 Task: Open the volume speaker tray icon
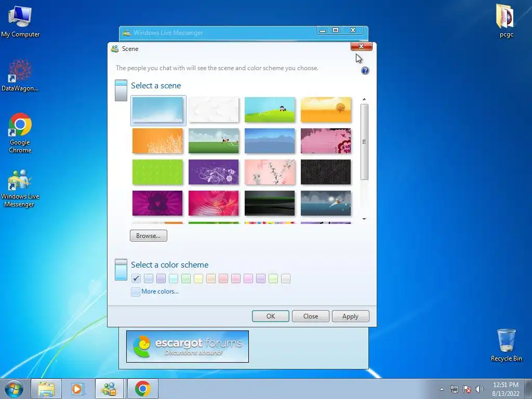[x=480, y=389]
